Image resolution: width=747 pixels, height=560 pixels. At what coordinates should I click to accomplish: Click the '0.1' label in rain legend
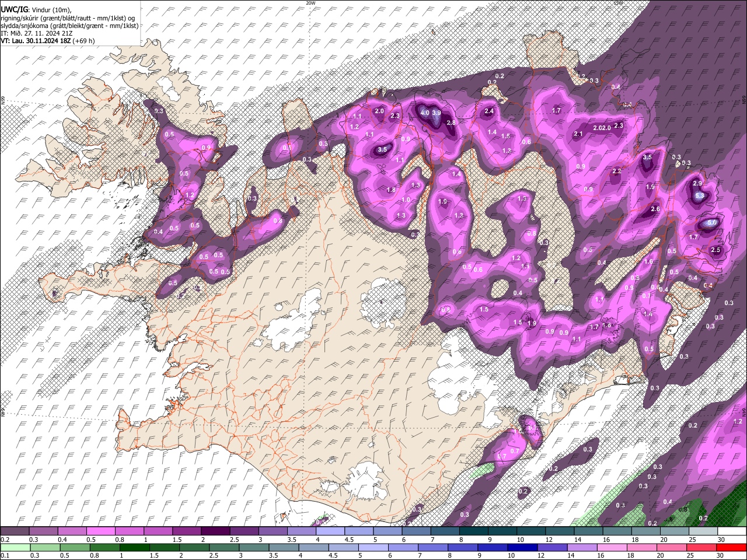pos(5,555)
